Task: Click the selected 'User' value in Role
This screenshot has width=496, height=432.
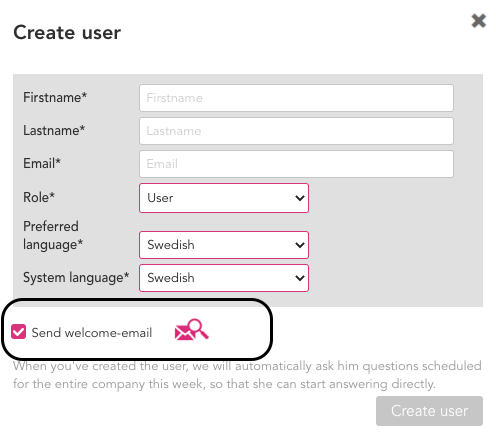Action: click(x=160, y=198)
